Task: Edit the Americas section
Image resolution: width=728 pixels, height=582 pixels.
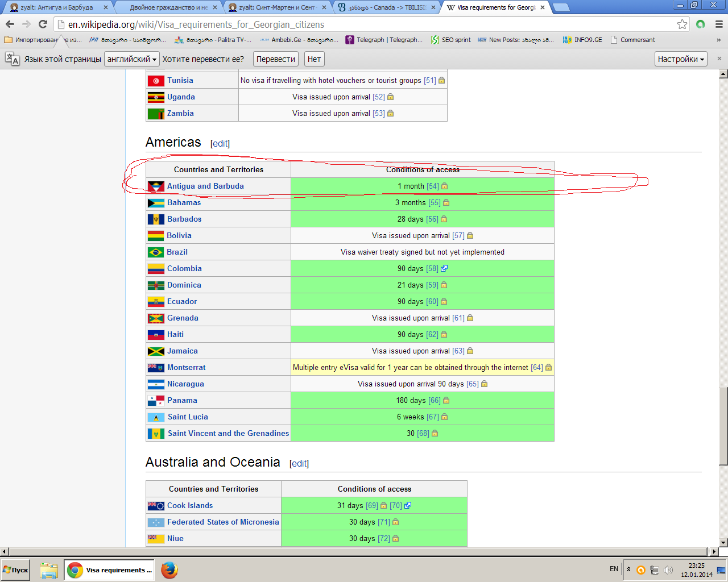Action: 220,143
